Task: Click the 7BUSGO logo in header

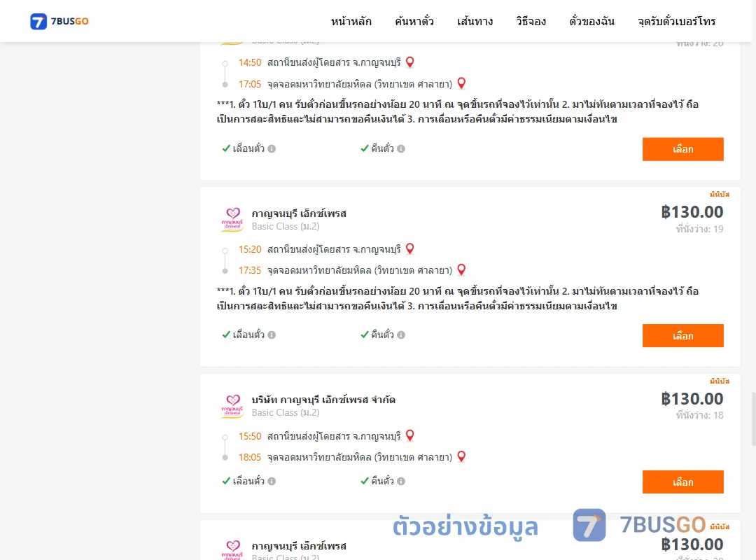Action: [x=59, y=21]
